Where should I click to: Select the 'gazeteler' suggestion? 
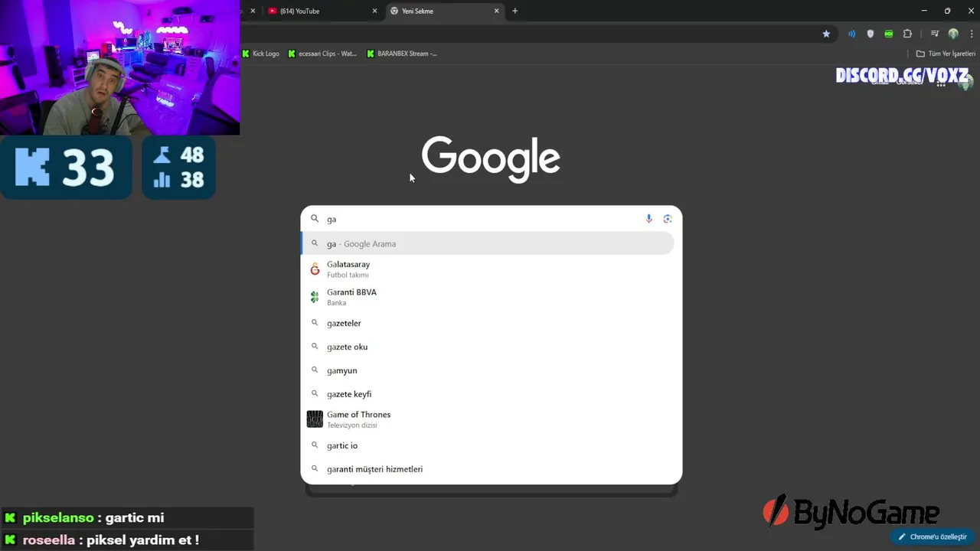click(488, 323)
